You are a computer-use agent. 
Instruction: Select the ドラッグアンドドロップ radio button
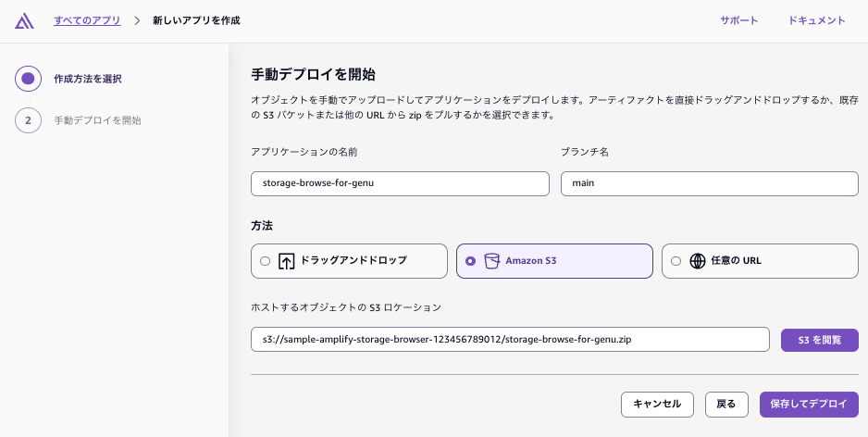tap(266, 261)
